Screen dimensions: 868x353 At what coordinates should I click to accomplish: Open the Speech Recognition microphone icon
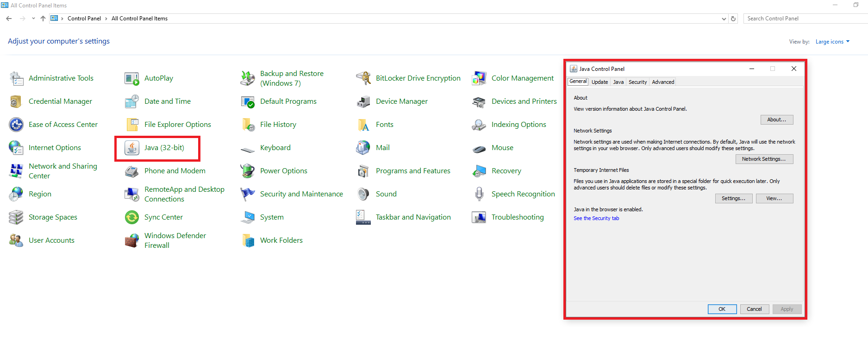pos(479,194)
